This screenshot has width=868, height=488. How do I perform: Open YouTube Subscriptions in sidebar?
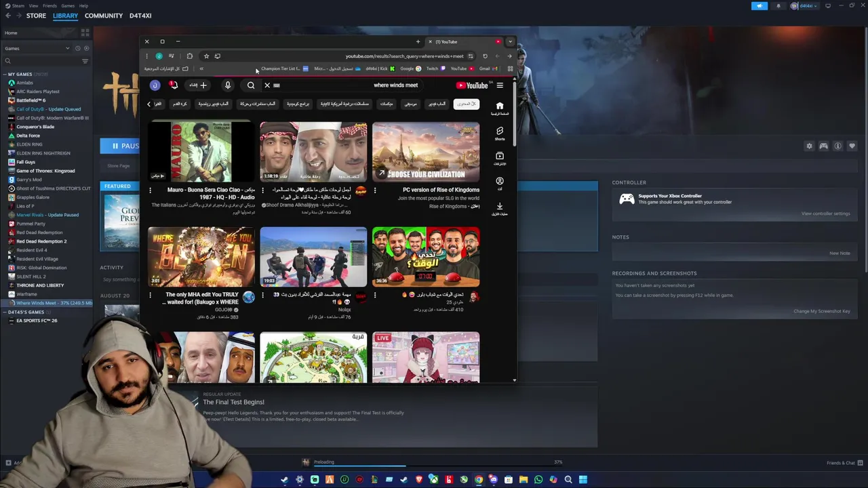tap(500, 159)
